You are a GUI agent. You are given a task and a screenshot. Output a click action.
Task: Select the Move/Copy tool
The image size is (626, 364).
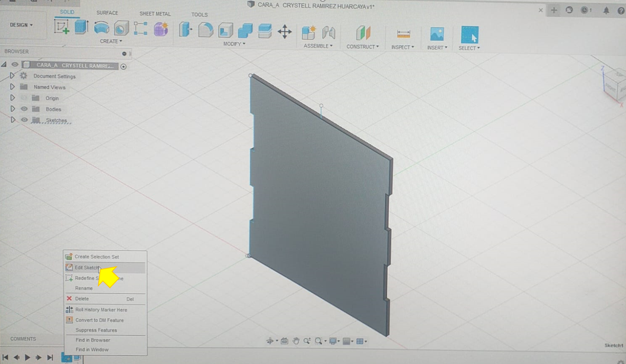[x=285, y=31]
